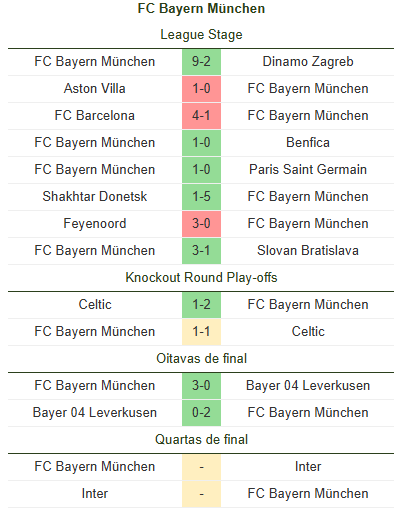The width and height of the screenshot is (394, 520).
Task: Open Bayer 04 Leverkusen in the 3-0 match row
Action: (308, 386)
